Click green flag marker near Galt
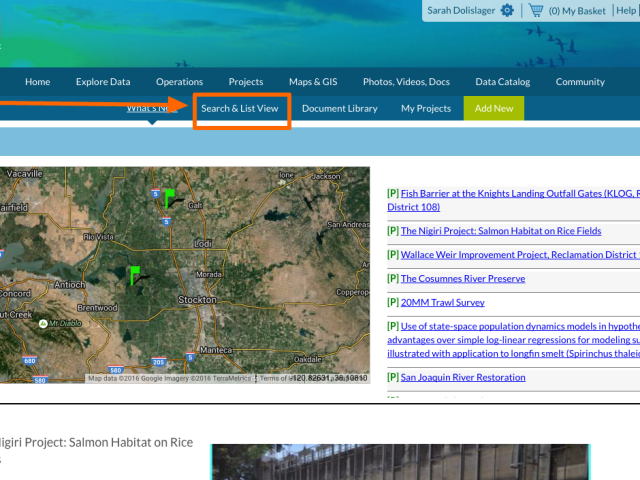The width and height of the screenshot is (640, 480). 169,198
